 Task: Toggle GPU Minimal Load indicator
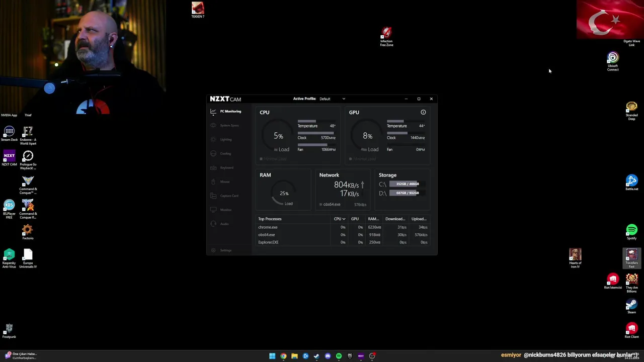pos(363,159)
